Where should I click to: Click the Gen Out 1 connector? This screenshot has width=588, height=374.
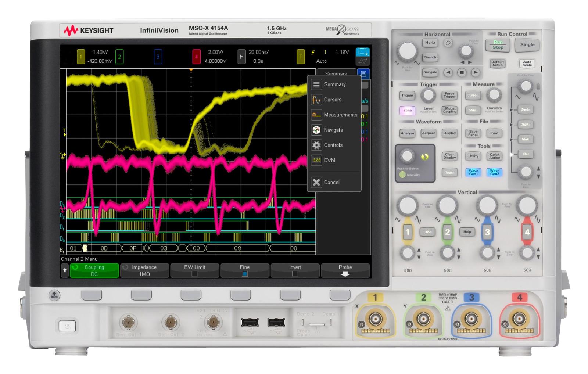[128, 323]
